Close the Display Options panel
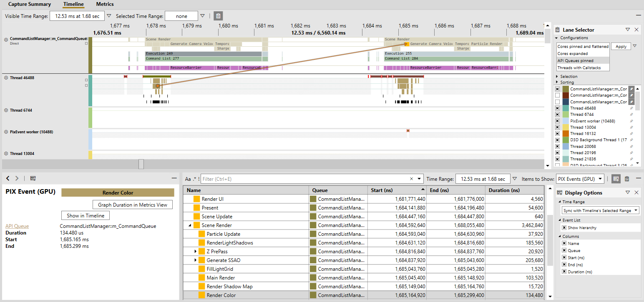The height and width of the screenshot is (302, 644). [636, 192]
